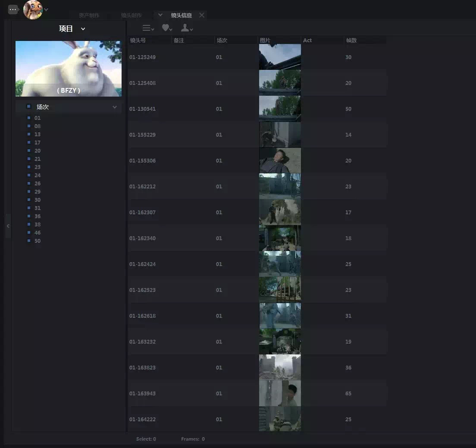Open thumbnail for shot 01-163943
476x448 pixels.
coord(280,393)
